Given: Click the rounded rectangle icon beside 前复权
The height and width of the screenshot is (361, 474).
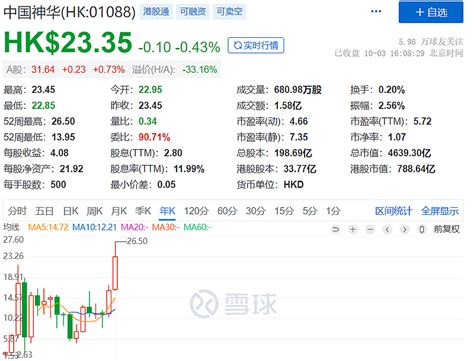Looking at the screenshot, I should [x=422, y=229].
